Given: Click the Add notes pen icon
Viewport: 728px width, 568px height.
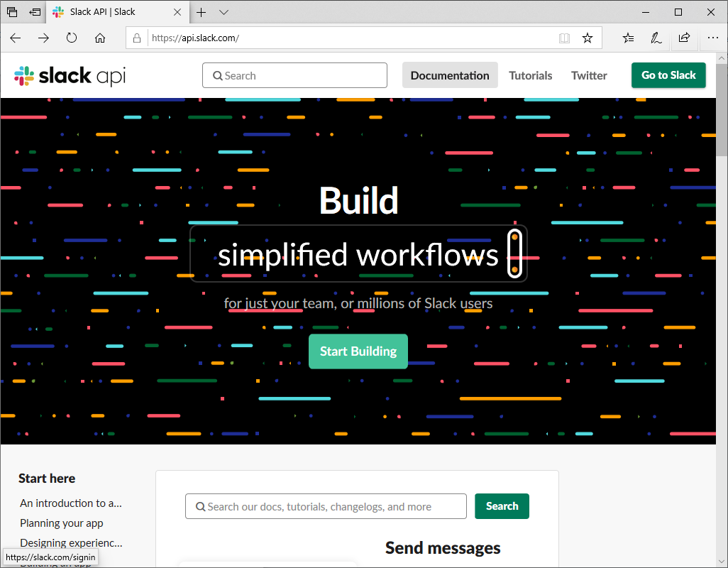Looking at the screenshot, I should 656,38.
